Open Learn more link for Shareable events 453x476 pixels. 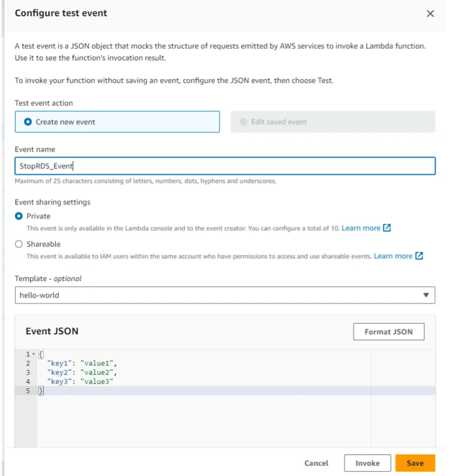tap(393, 256)
